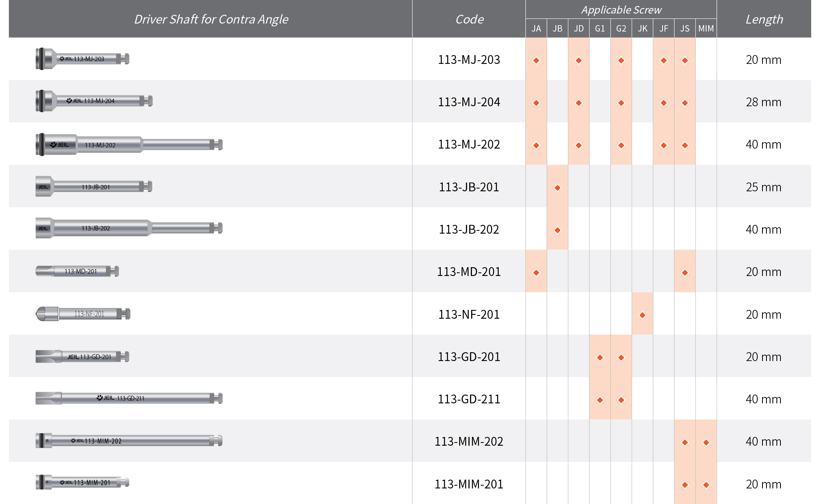This screenshot has width=826, height=504.
Task: Select code text 113-GD-211
Action: pos(469,399)
